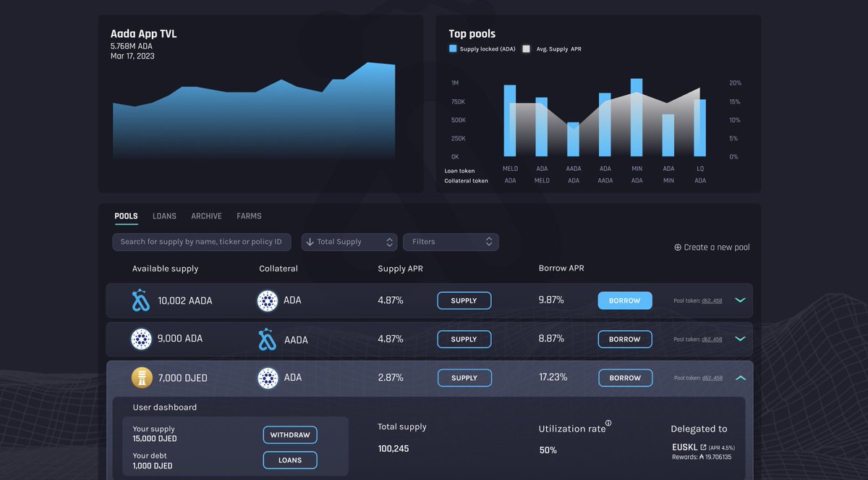Click the AADA token icon in first pool row
Screen dimensions: 868x480
click(x=141, y=300)
